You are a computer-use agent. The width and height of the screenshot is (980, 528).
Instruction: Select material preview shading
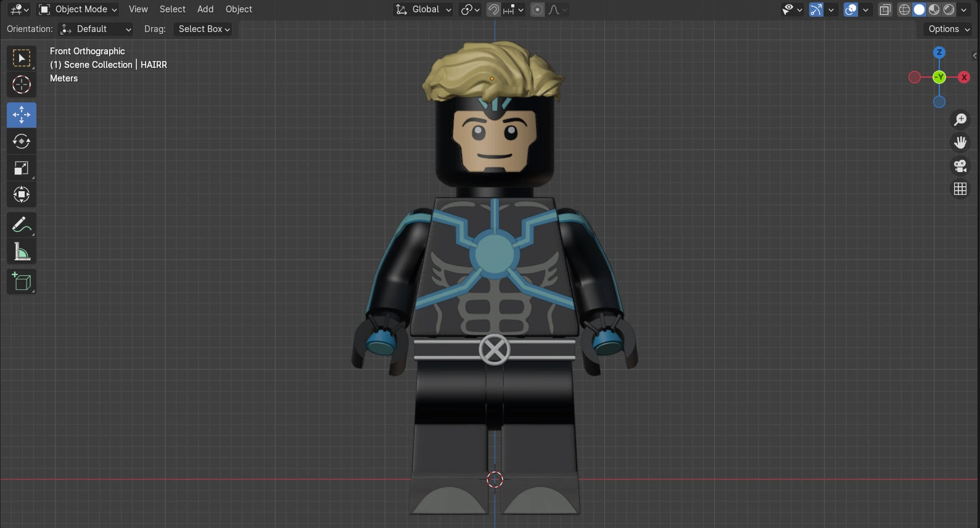coord(934,9)
